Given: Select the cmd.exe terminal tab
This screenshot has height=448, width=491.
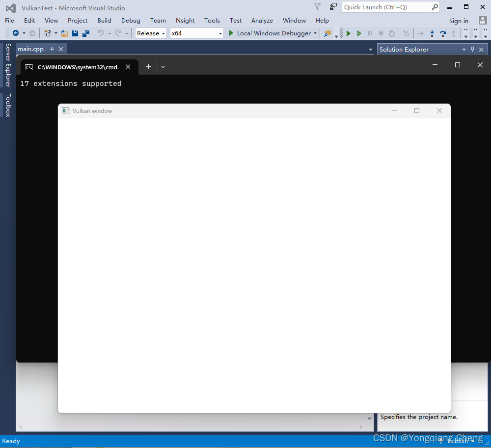Looking at the screenshot, I should click(78, 67).
